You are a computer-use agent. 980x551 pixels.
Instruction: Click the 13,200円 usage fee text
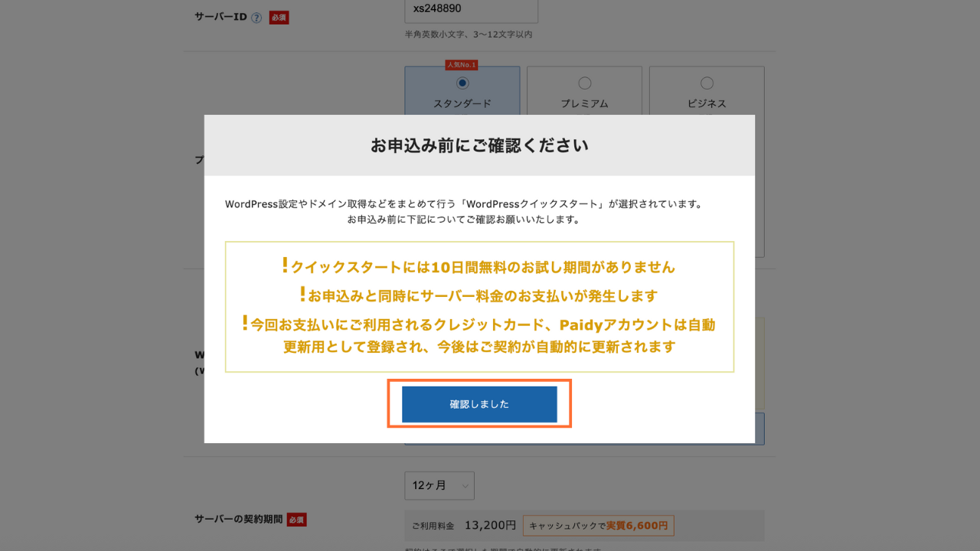[490, 526]
